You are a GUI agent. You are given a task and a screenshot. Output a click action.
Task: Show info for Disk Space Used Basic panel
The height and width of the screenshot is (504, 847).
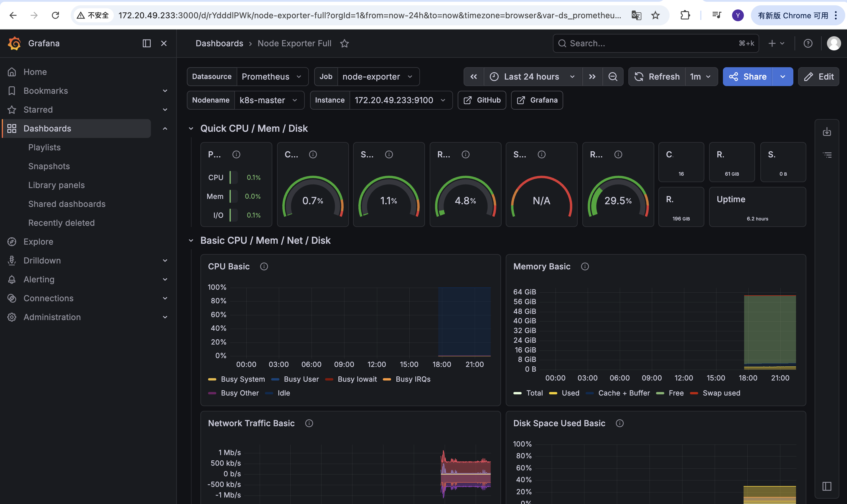coord(619,423)
